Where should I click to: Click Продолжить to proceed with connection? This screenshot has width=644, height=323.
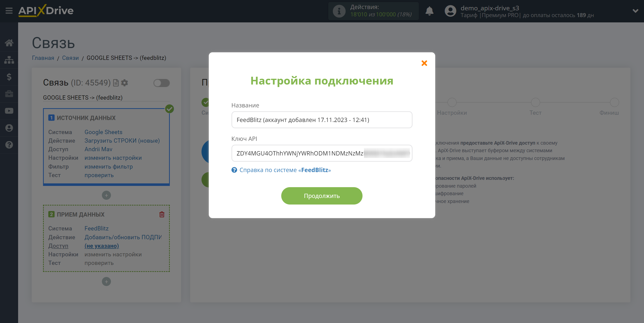[x=322, y=196]
